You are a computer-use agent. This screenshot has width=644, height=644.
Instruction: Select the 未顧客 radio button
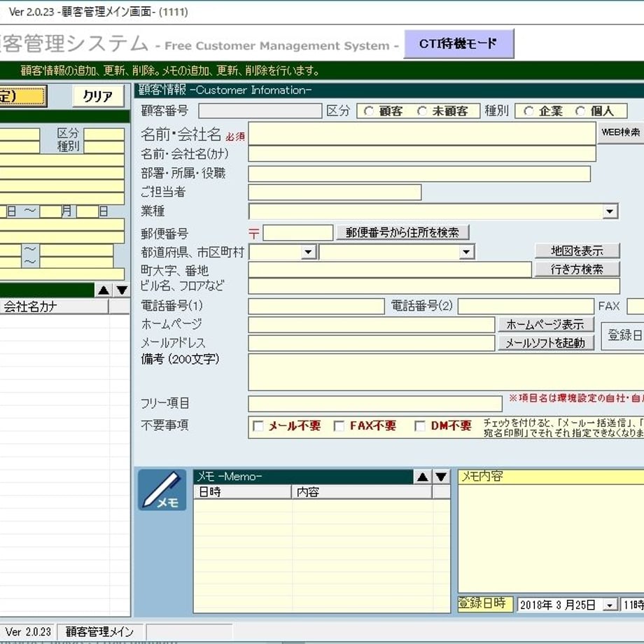pyautogui.click(x=422, y=111)
